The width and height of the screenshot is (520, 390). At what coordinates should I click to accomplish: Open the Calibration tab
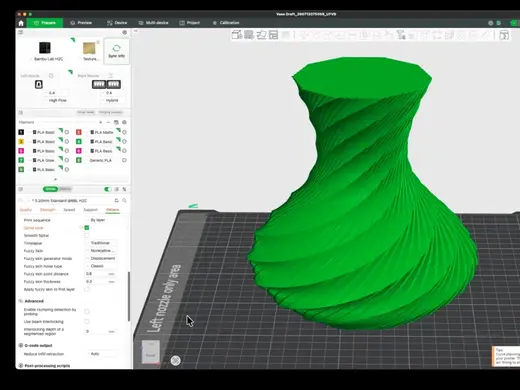(226, 23)
